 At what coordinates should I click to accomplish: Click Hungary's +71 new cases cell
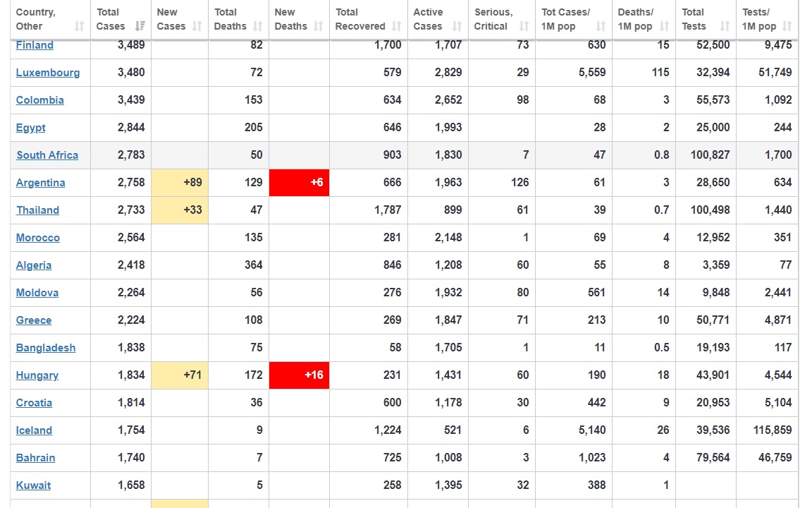[180, 375]
